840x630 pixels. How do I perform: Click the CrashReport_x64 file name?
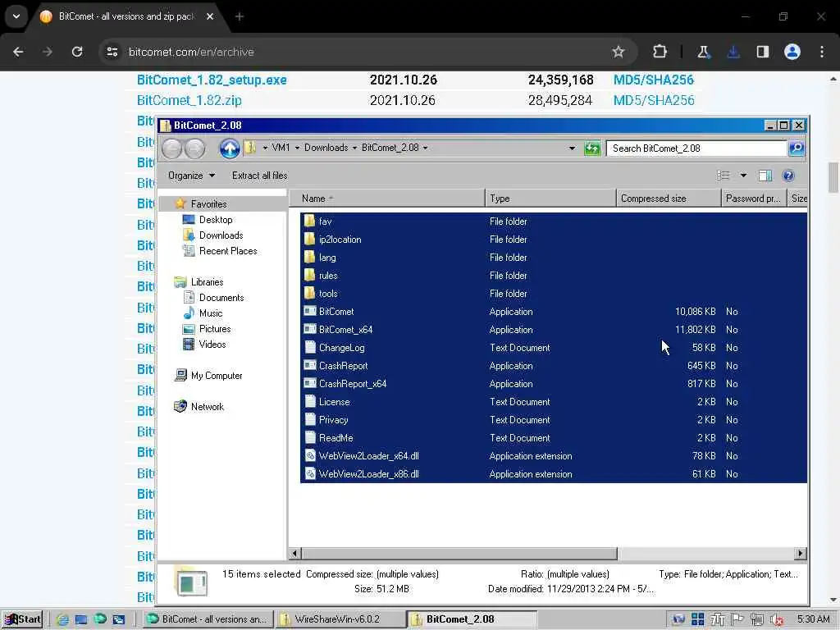pos(353,384)
